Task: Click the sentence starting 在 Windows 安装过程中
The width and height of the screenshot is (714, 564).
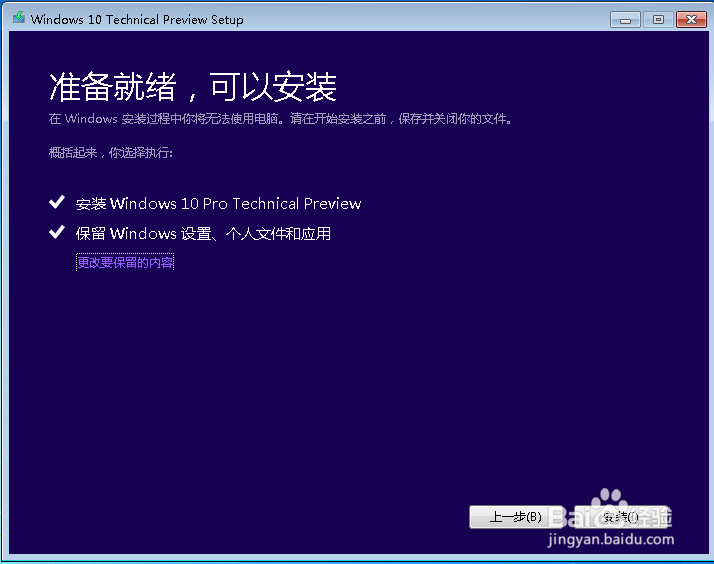Action: 280,119
